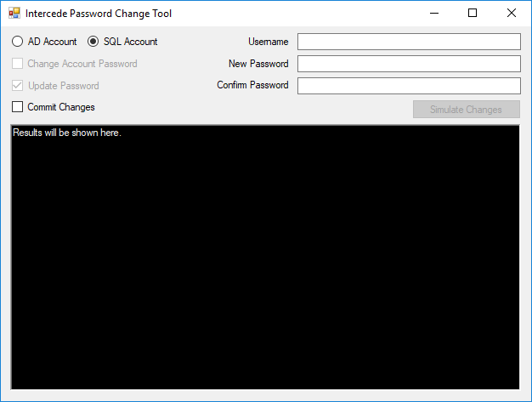Click the Username label
The height and width of the screenshot is (402, 532).
click(268, 42)
